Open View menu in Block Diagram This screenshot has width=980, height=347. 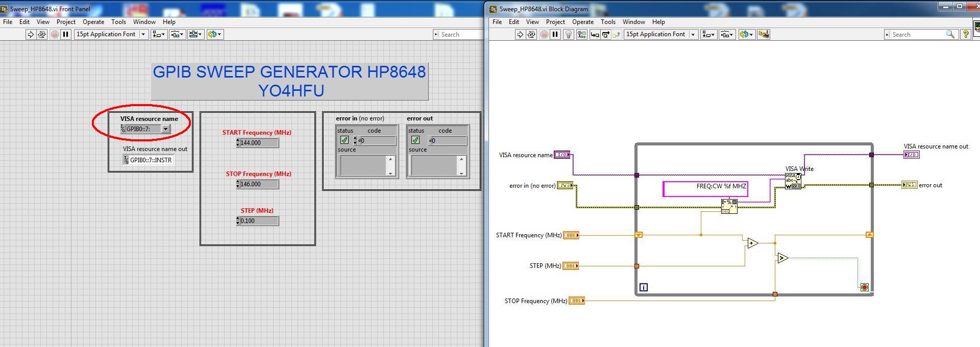click(x=532, y=22)
